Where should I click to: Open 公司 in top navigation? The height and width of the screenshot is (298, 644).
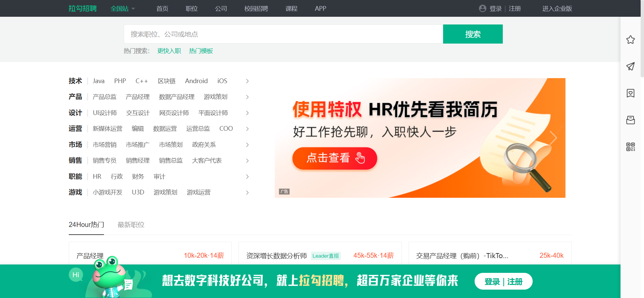point(221,8)
